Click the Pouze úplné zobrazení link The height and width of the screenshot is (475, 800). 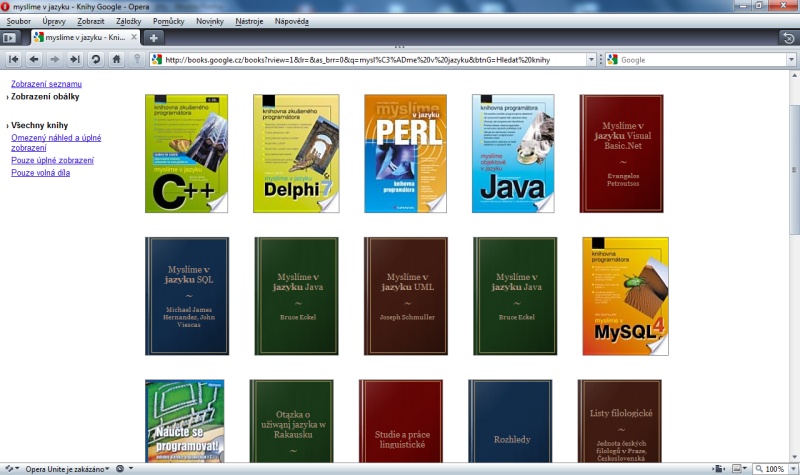coord(53,160)
